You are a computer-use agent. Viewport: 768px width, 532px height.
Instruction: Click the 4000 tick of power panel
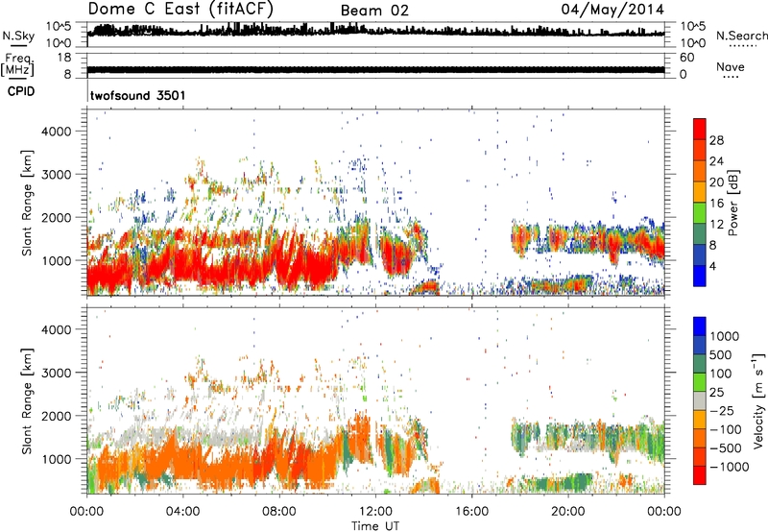pos(57,132)
